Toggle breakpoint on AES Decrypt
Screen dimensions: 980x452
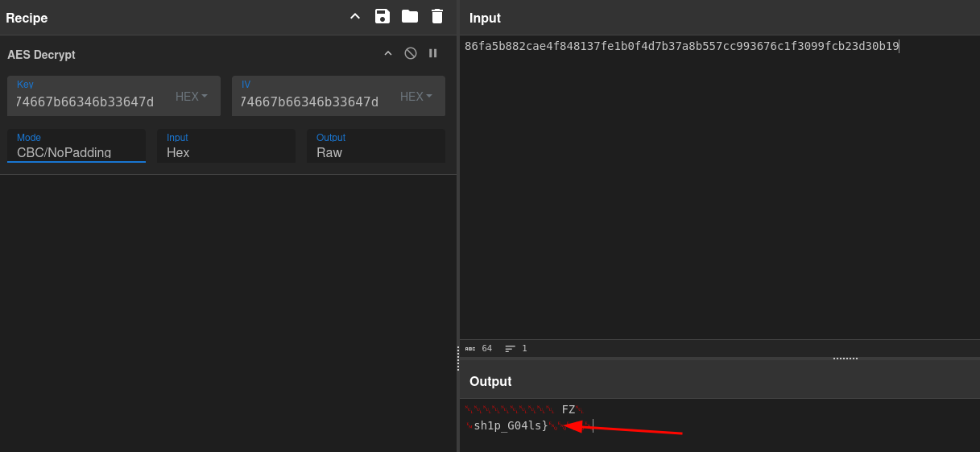(433, 54)
